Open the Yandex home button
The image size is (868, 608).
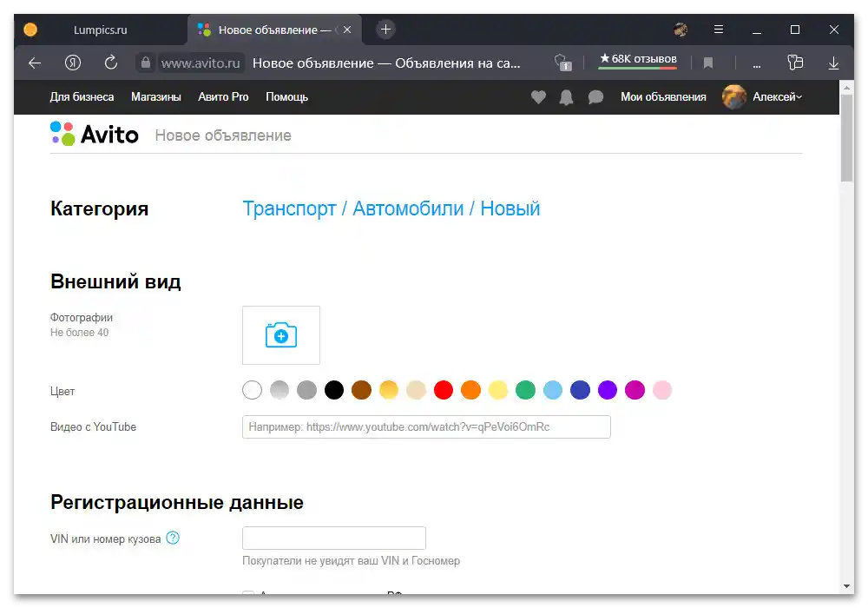(x=73, y=63)
